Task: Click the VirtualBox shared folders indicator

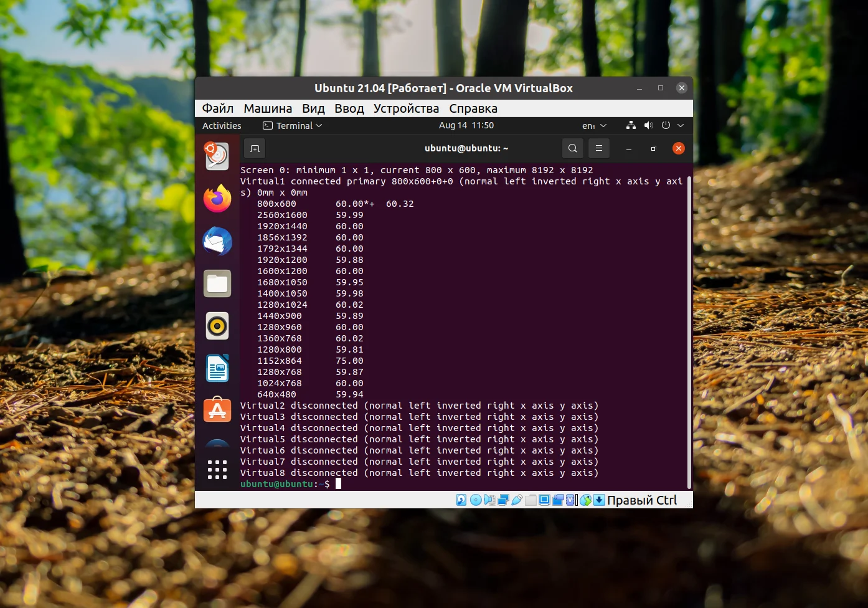Action: click(531, 500)
